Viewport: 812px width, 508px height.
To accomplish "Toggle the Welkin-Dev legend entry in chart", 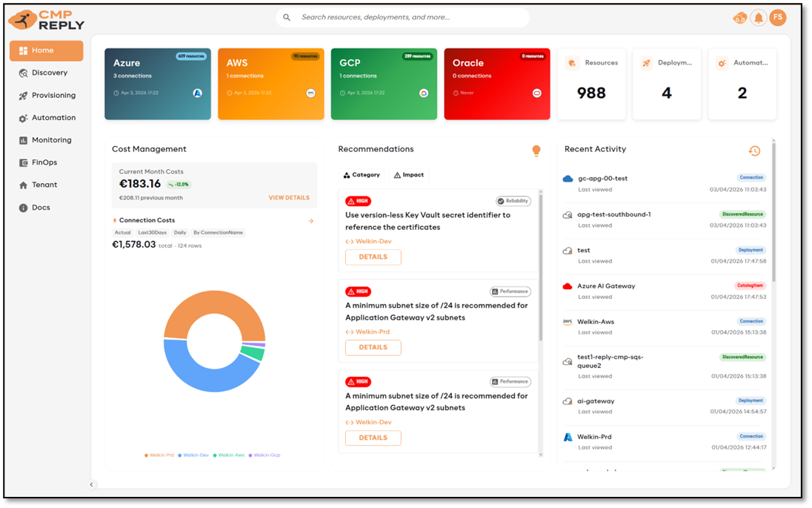I will pyautogui.click(x=193, y=455).
